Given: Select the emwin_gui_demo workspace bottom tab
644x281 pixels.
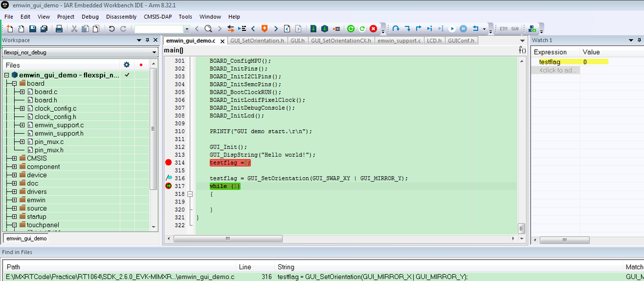Looking at the screenshot, I should pyautogui.click(x=26, y=238).
